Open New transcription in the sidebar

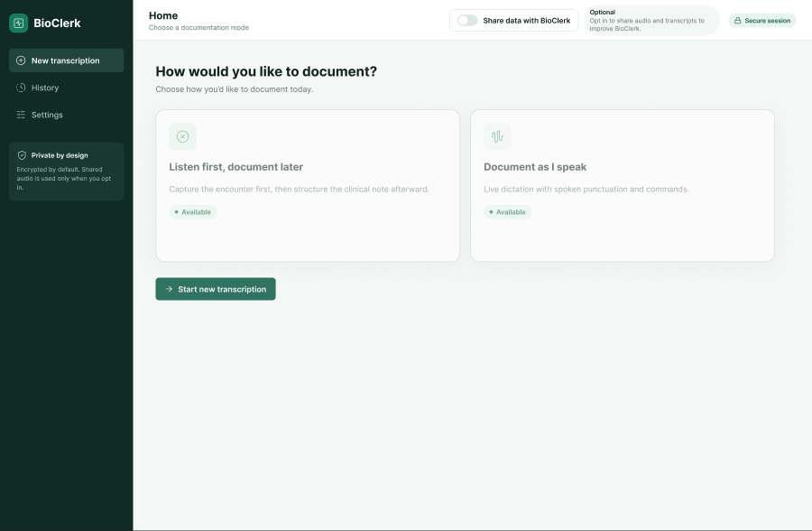tap(66, 61)
